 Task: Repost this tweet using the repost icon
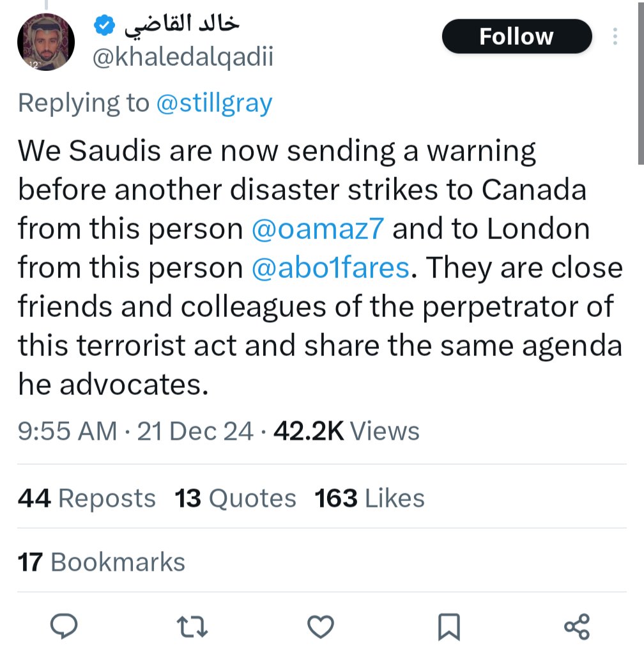[x=192, y=626]
